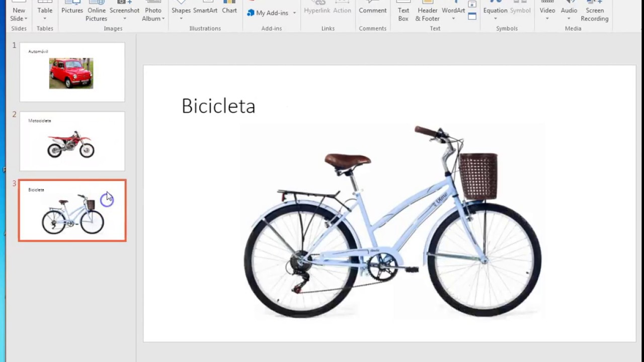Select the Text Box tool
Viewport: 644px width, 362px height.
point(404,11)
